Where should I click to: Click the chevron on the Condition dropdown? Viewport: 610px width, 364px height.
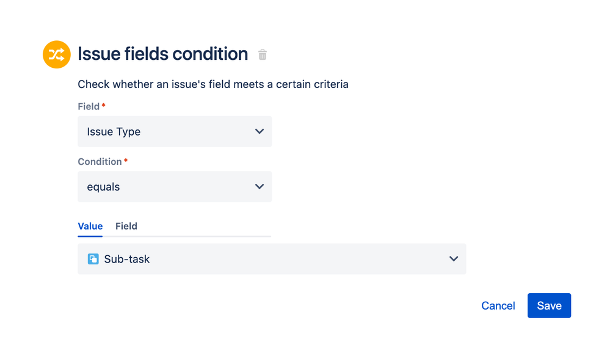coord(259,186)
